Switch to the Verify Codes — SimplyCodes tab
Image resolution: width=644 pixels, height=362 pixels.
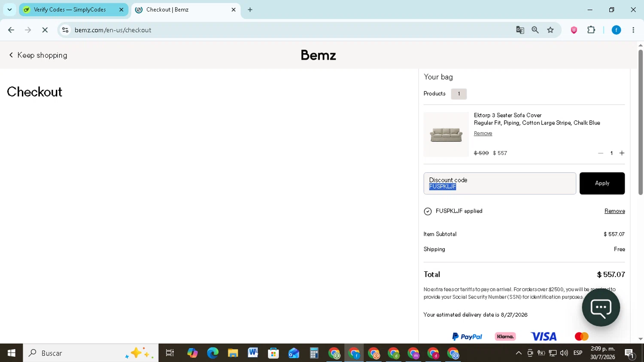74,9
